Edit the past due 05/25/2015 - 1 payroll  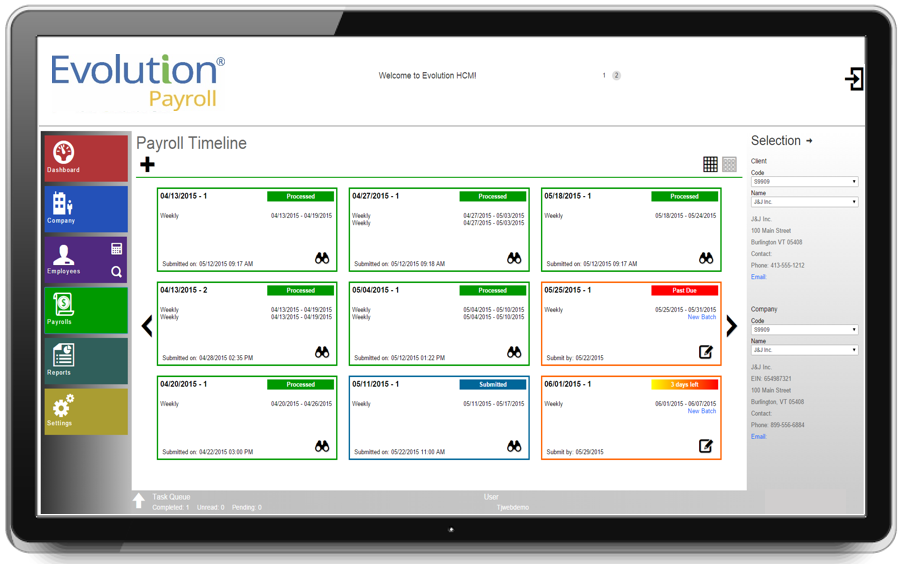pos(706,352)
